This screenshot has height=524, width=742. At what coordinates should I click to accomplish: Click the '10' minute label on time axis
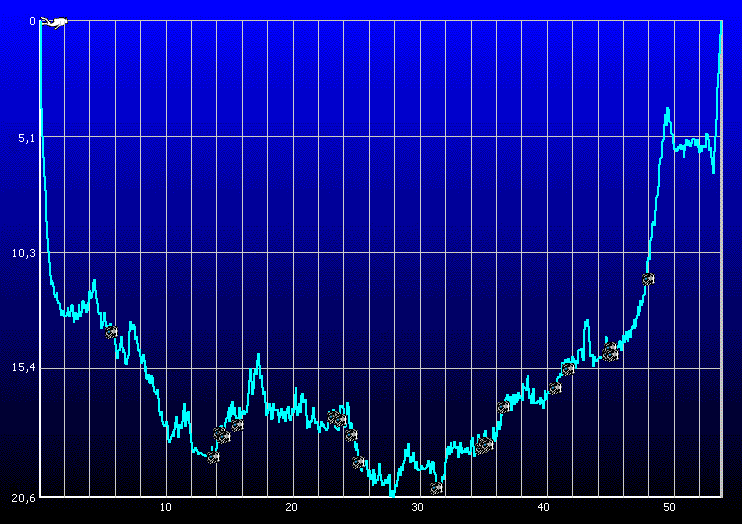point(166,507)
